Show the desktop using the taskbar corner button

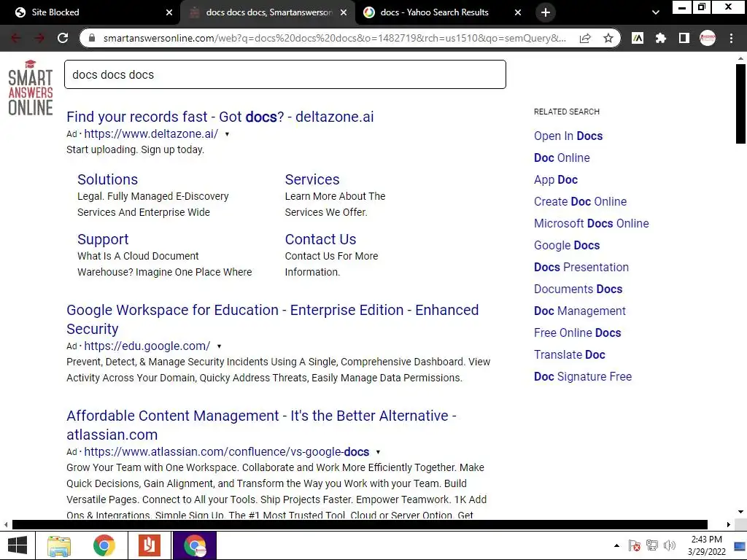coord(740,545)
